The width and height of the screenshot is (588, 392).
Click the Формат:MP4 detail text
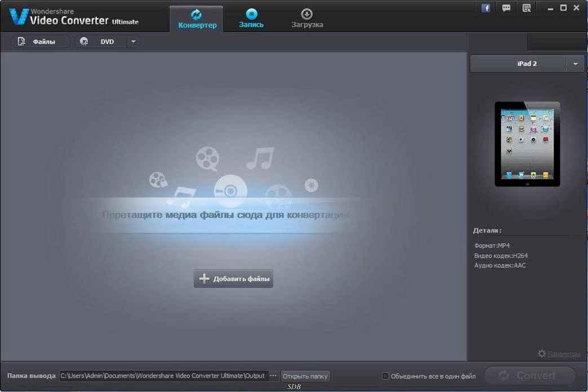(x=492, y=246)
